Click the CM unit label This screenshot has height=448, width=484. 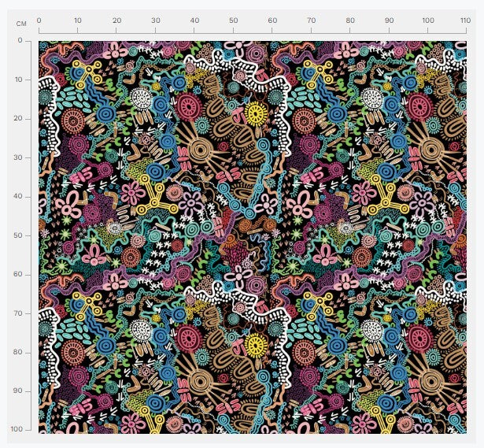click(21, 23)
